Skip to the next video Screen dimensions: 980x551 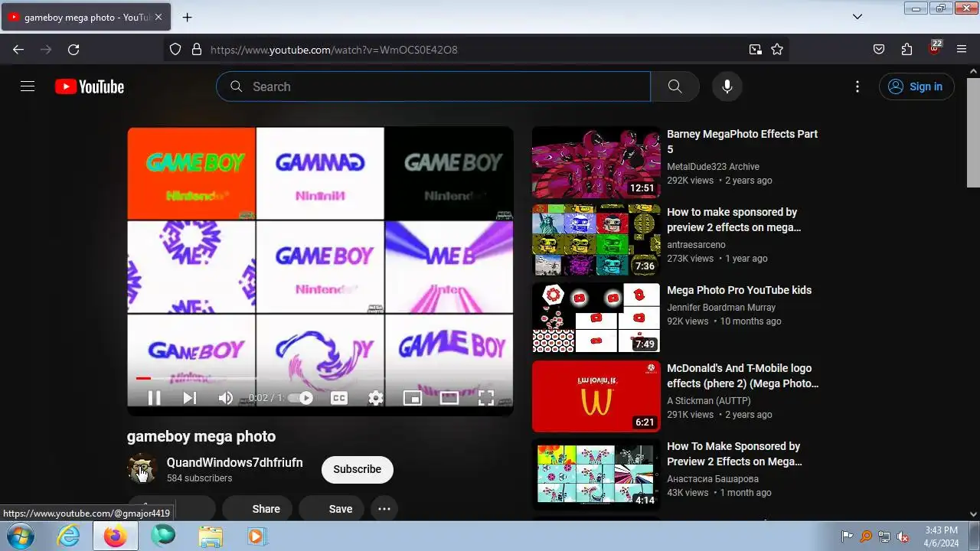[189, 398]
